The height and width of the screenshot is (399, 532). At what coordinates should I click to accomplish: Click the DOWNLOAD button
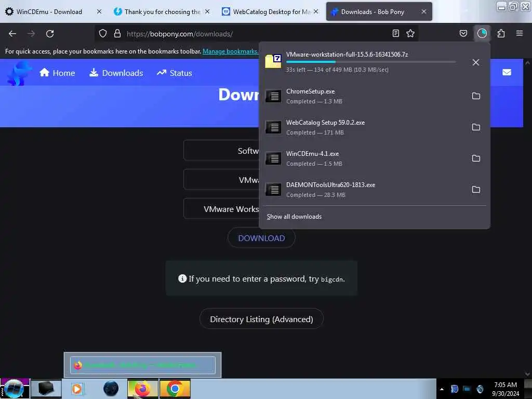pyautogui.click(x=261, y=238)
